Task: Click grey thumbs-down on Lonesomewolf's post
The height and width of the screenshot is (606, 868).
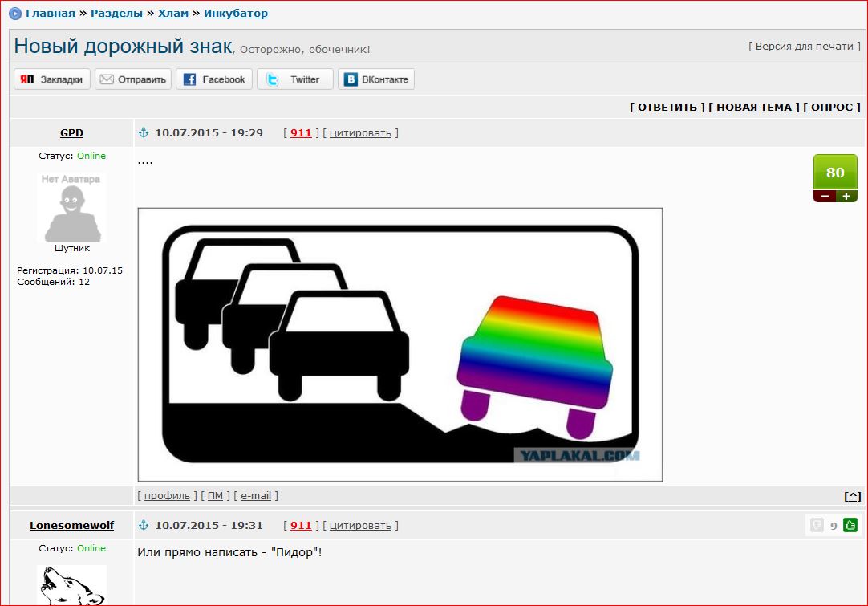Action: tap(817, 525)
